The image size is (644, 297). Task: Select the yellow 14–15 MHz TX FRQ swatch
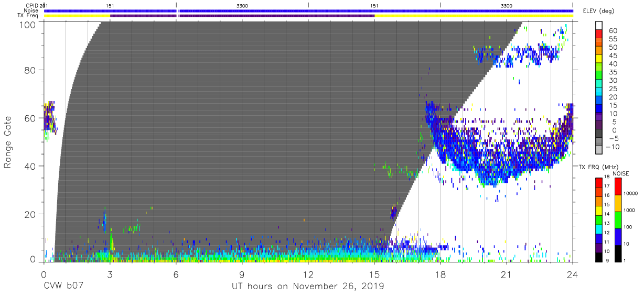(x=599, y=210)
